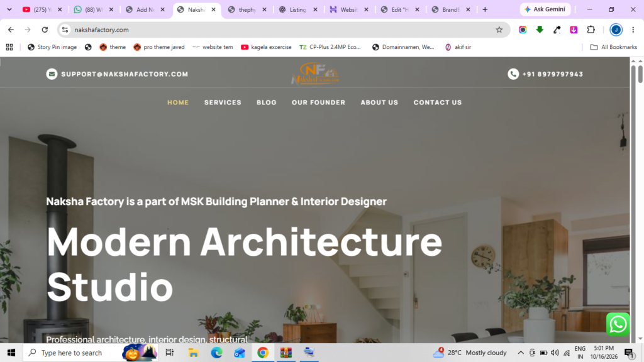Viewport: 644px width, 362px height.
Task: Click the Chrome taskbar icon
Action: (263, 353)
